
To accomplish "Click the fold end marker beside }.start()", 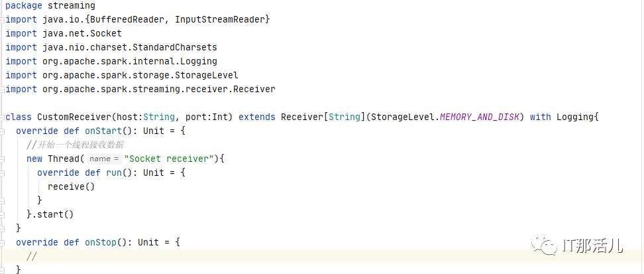I will pos(2,215).
